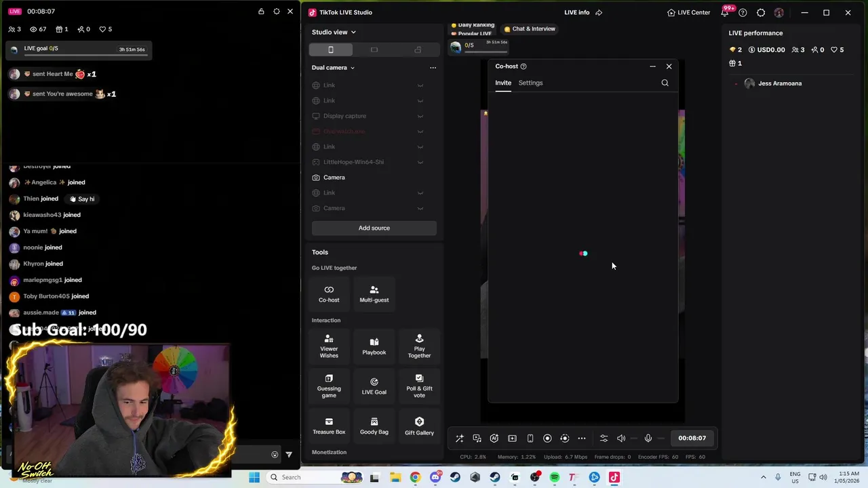
Task: Show hidden system tray icons
Action: pyautogui.click(x=763, y=477)
